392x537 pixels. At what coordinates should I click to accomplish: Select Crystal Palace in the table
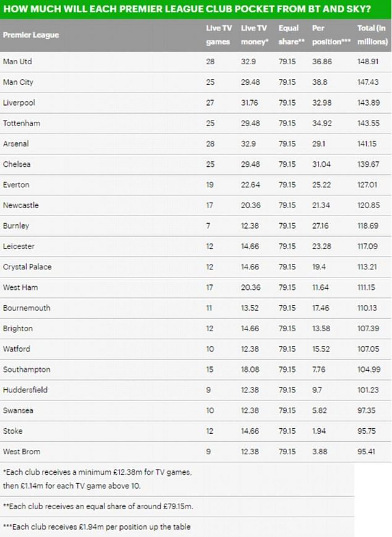point(27,267)
